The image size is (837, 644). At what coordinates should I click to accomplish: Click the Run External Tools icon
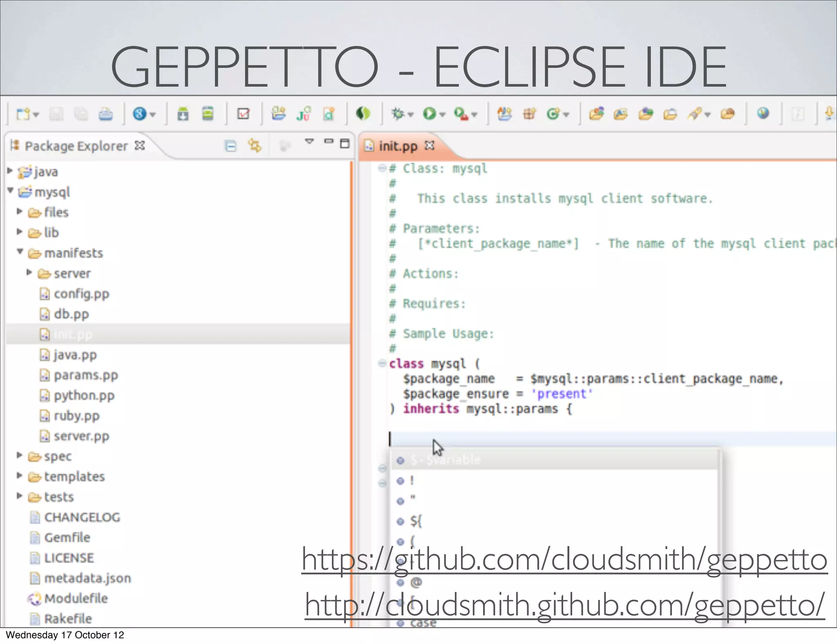461,114
